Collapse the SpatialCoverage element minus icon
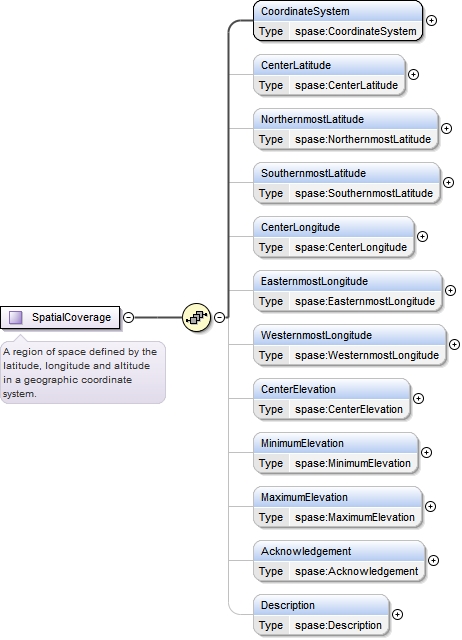Viewport: 462px width, 640px height. tap(129, 317)
